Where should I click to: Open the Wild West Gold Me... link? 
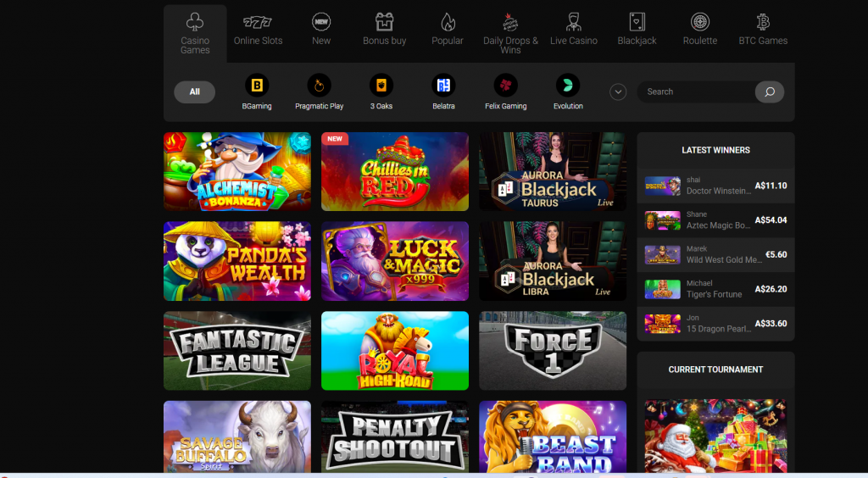click(724, 259)
